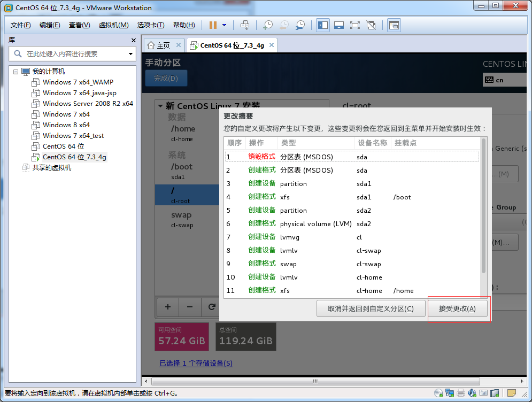Select the /boot sda1 partition entry

(187, 171)
